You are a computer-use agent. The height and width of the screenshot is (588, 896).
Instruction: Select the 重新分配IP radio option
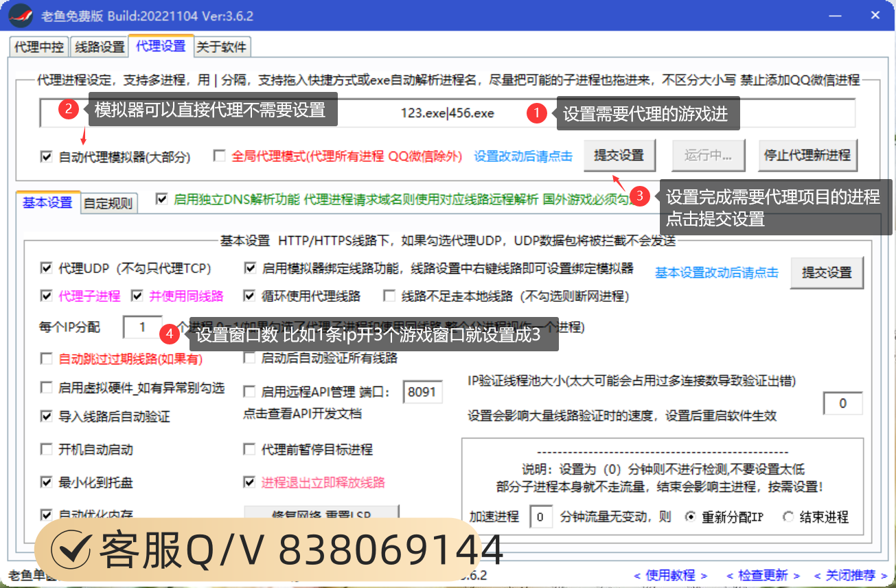point(690,517)
